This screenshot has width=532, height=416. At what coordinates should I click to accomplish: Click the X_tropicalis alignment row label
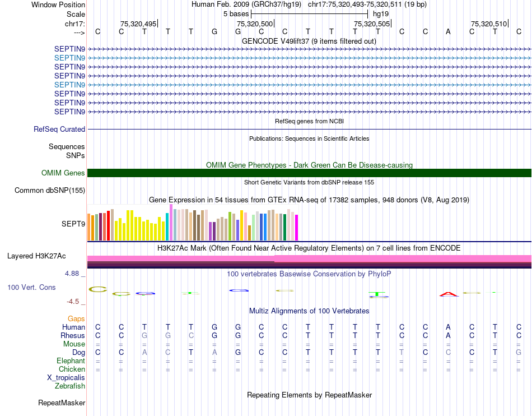click(66, 378)
